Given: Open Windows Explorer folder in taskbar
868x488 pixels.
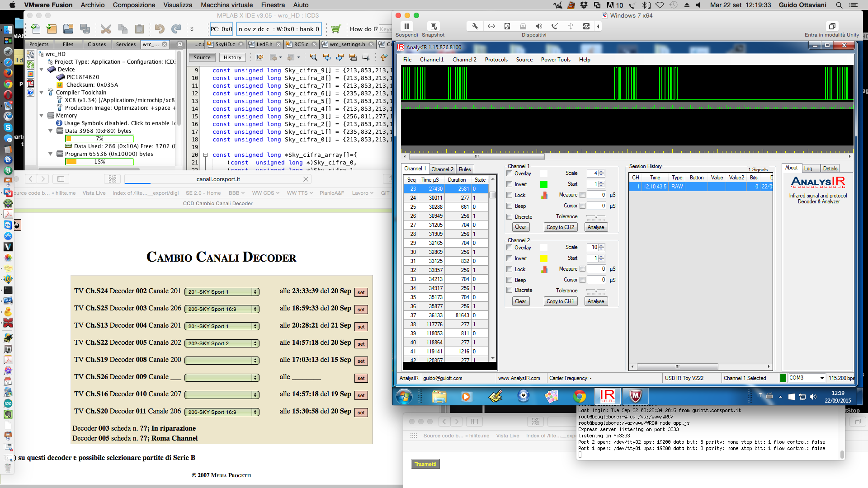Looking at the screenshot, I should (439, 397).
